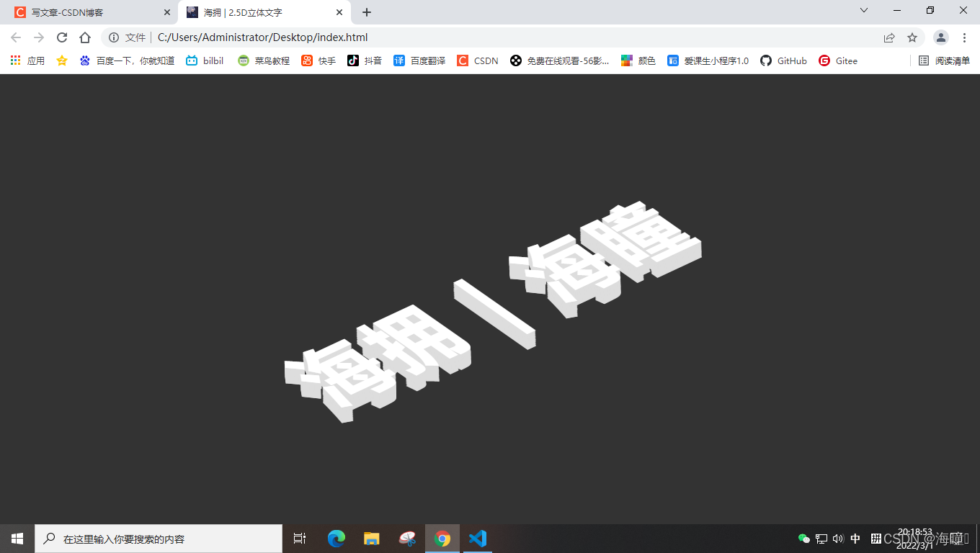
Task: Open the Gitee bookmark
Action: [838, 60]
